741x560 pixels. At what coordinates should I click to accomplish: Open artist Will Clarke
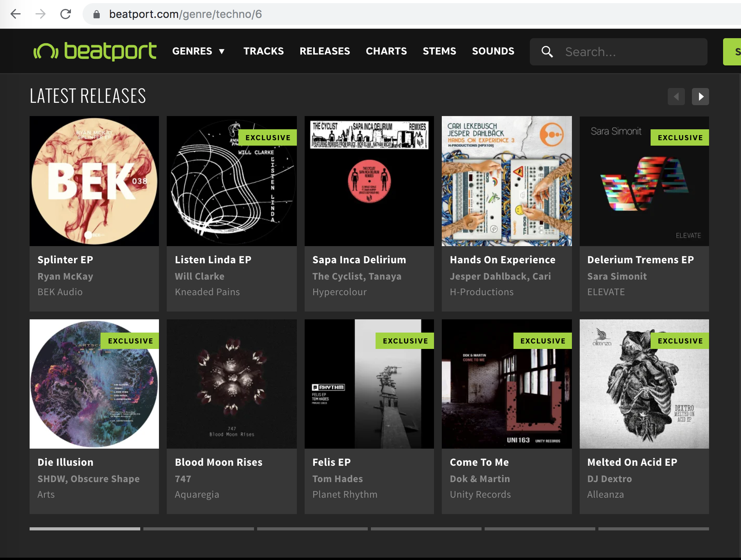coord(199,276)
